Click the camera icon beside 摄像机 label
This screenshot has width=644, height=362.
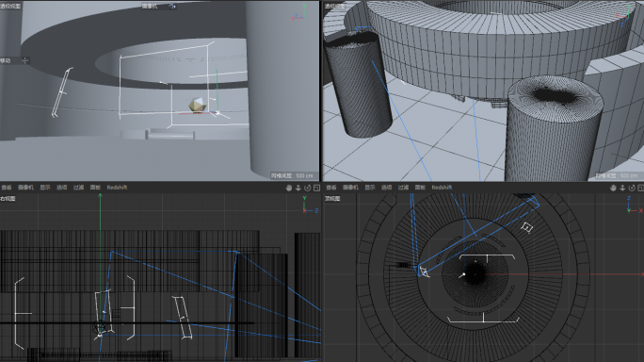point(172,7)
